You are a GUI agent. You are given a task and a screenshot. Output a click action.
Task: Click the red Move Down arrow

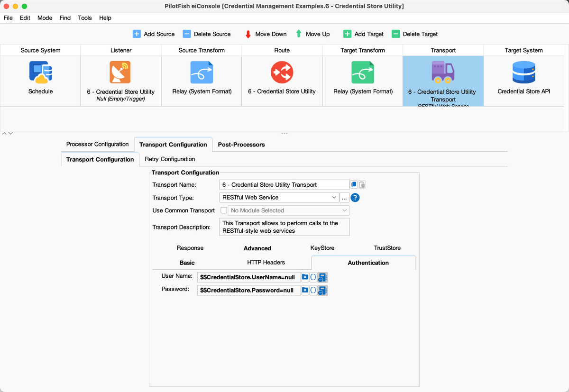coord(248,34)
